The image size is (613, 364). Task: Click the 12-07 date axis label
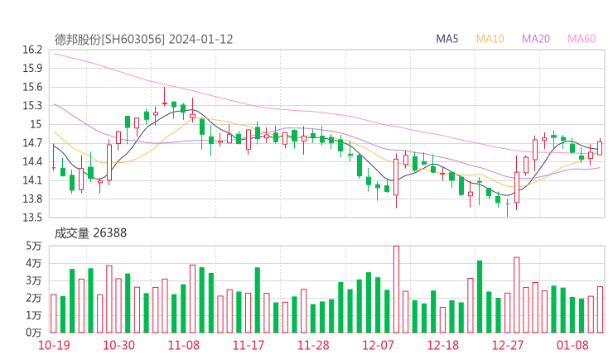pos(378,345)
